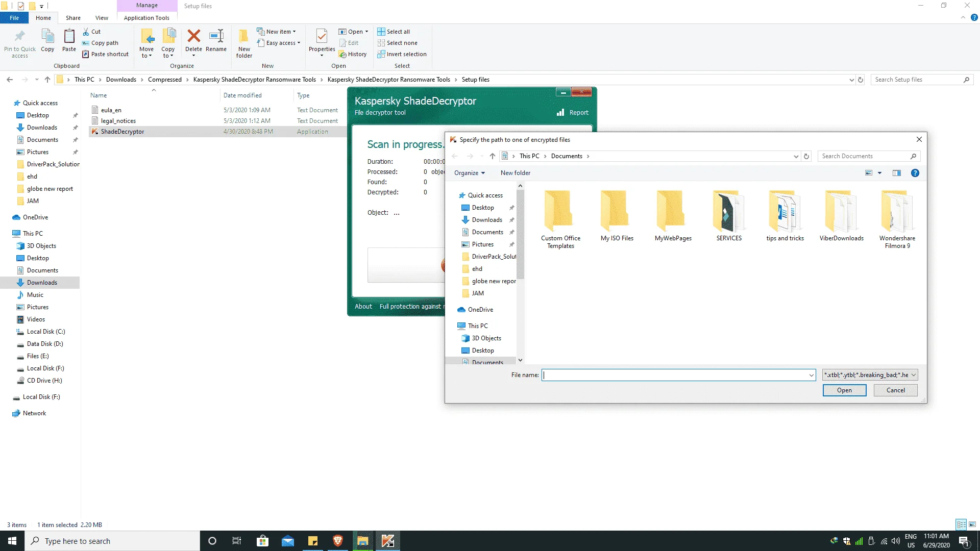The width and height of the screenshot is (980, 551).
Task: Open the Microsoft Store taskbar icon
Action: (263, 541)
